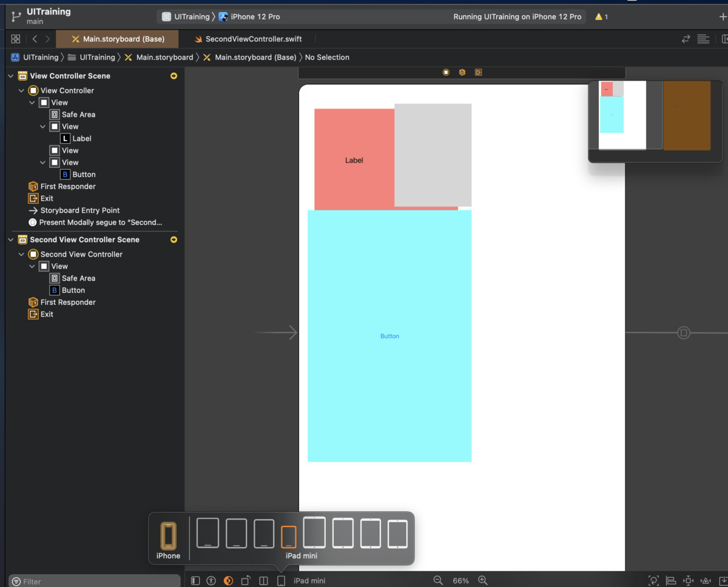Choose the orange iPad mini device icon
The image size is (728, 587).
click(289, 537)
